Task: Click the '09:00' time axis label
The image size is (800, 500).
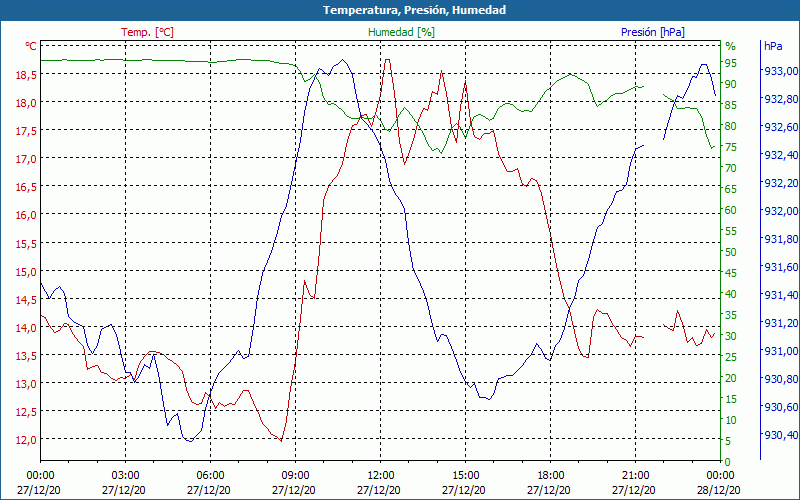Action: tap(295, 476)
